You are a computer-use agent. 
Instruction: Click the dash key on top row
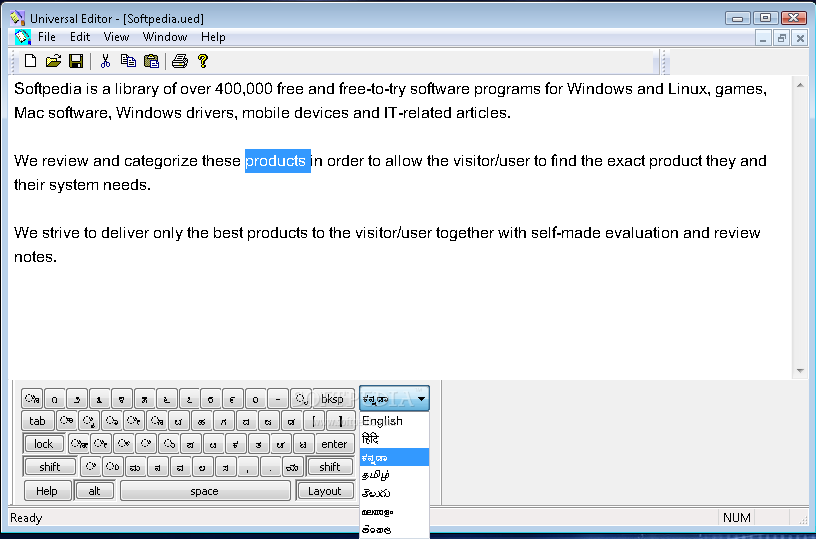tap(278, 399)
